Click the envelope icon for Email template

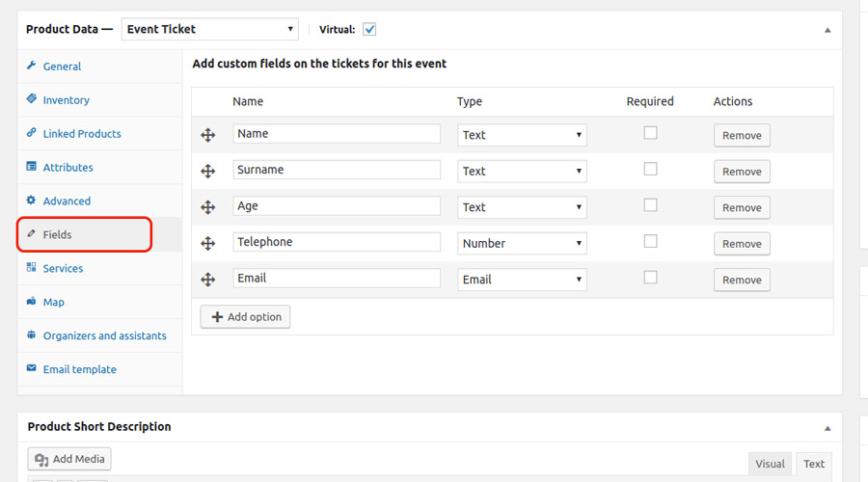point(32,369)
